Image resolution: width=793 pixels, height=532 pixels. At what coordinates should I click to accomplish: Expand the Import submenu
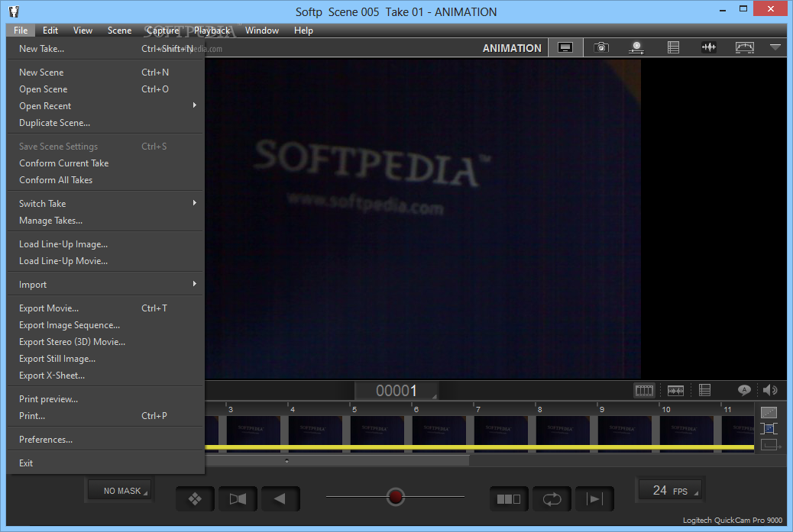(105, 285)
